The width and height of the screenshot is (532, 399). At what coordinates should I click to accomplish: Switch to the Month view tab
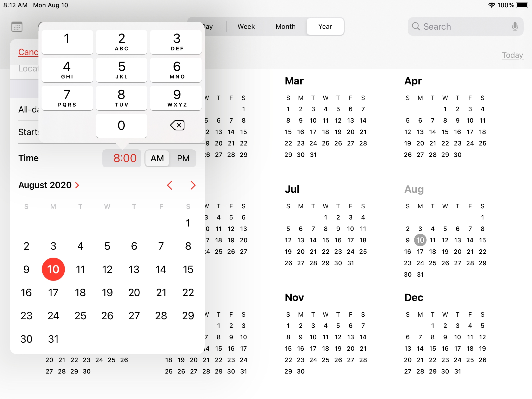pos(286,26)
